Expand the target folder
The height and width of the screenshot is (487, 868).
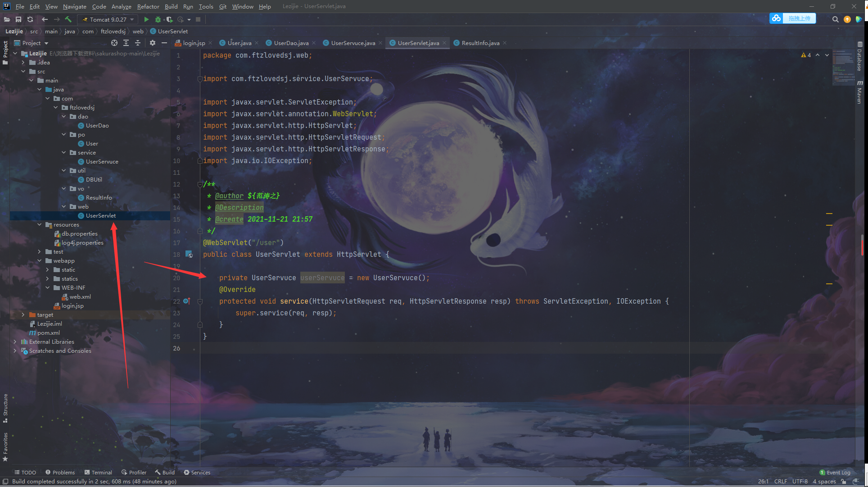[x=23, y=314]
